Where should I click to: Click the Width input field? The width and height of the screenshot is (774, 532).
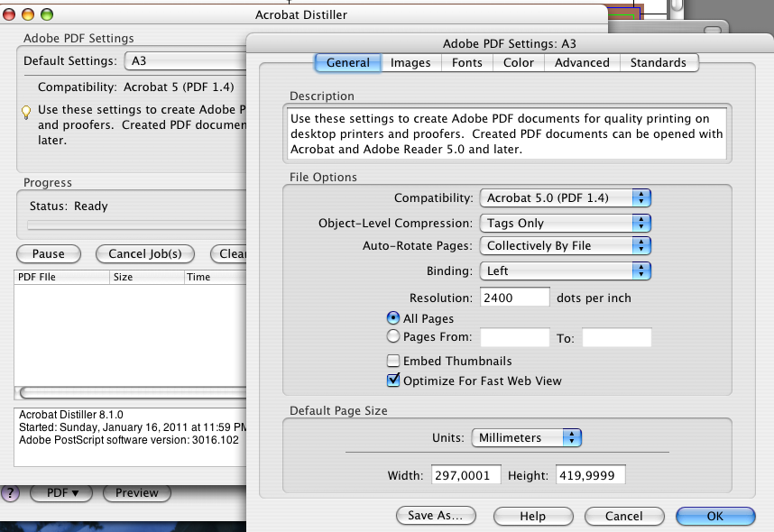[x=466, y=475]
